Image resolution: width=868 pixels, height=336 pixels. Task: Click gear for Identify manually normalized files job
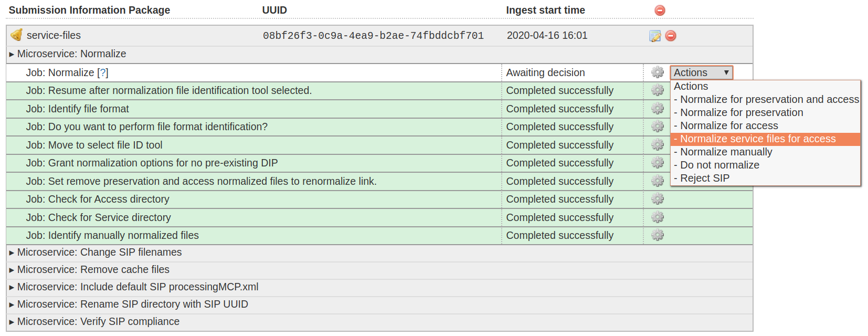click(657, 235)
